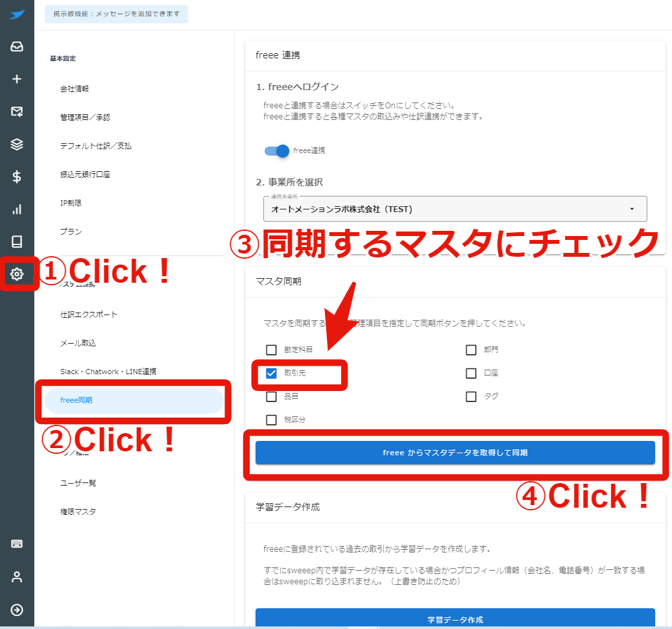Check the タグ checkbox

(x=471, y=396)
